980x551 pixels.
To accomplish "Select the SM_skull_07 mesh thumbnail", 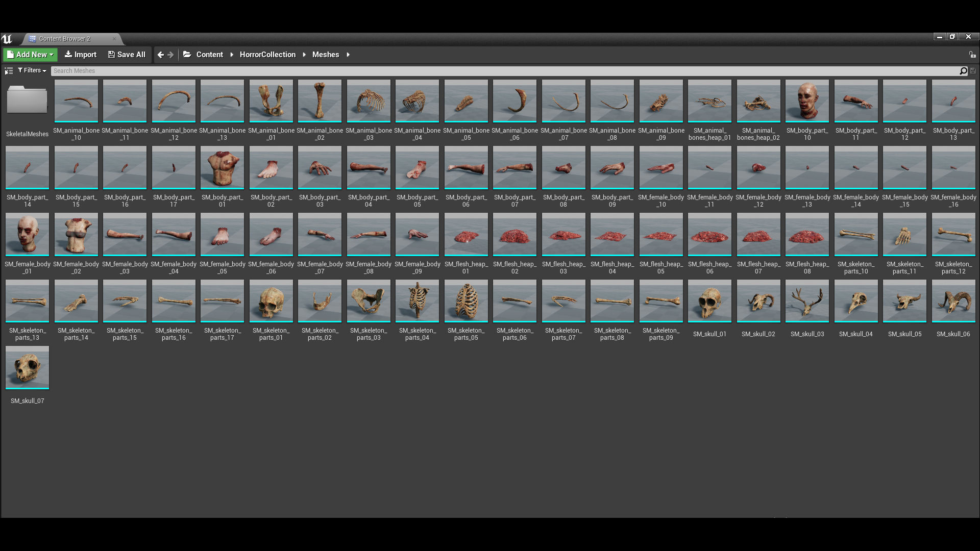I will pyautogui.click(x=27, y=367).
